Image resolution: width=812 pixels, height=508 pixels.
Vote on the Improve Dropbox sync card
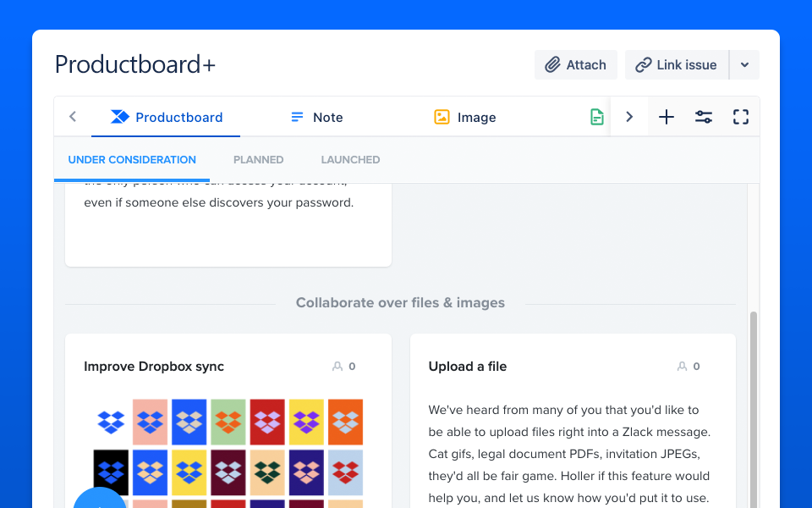click(344, 367)
